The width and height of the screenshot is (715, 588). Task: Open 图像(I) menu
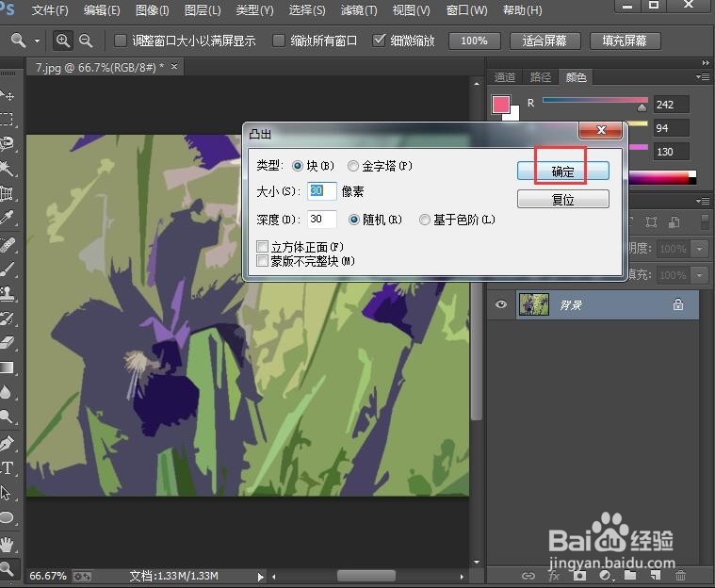pos(153,10)
